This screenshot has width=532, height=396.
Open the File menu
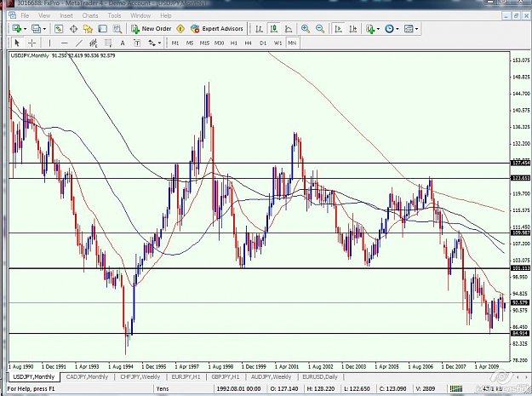click(25, 15)
